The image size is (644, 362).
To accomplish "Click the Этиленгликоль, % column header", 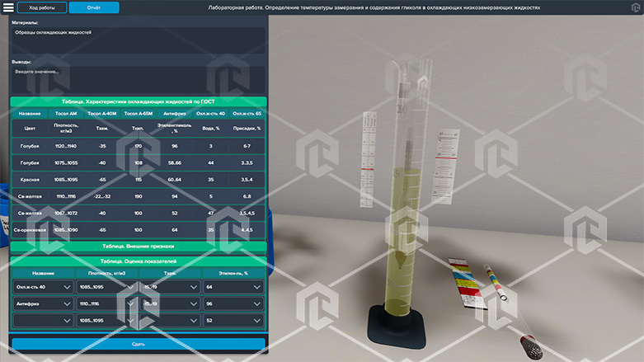I will (175, 128).
